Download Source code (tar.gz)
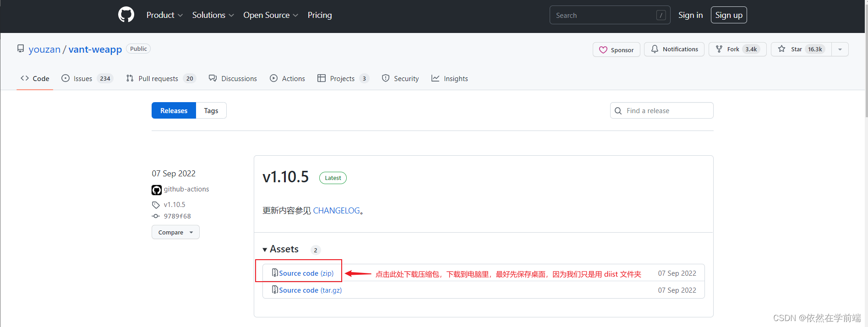The width and height of the screenshot is (868, 327). (310, 290)
